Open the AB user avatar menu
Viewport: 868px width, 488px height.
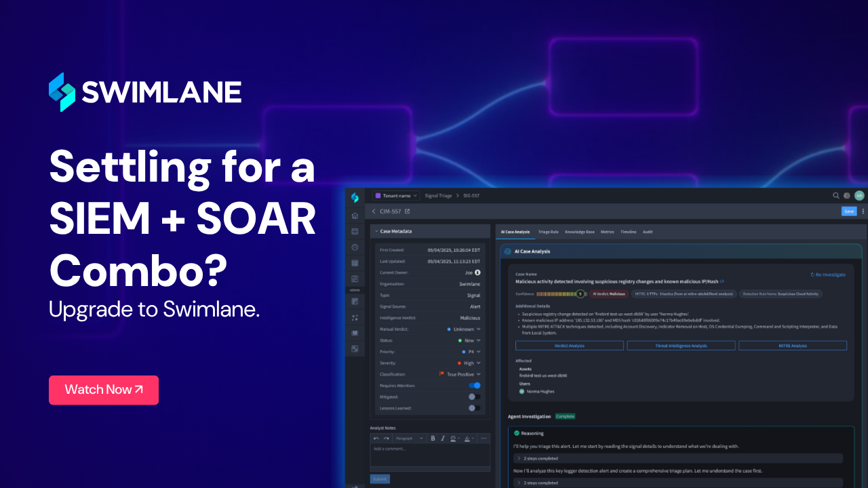pyautogui.click(x=859, y=195)
